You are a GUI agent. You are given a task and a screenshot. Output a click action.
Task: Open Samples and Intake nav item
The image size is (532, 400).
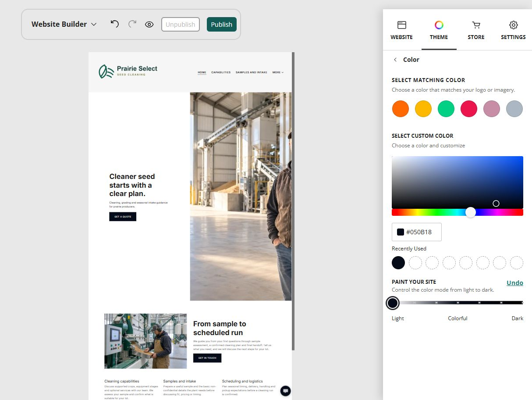(252, 72)
